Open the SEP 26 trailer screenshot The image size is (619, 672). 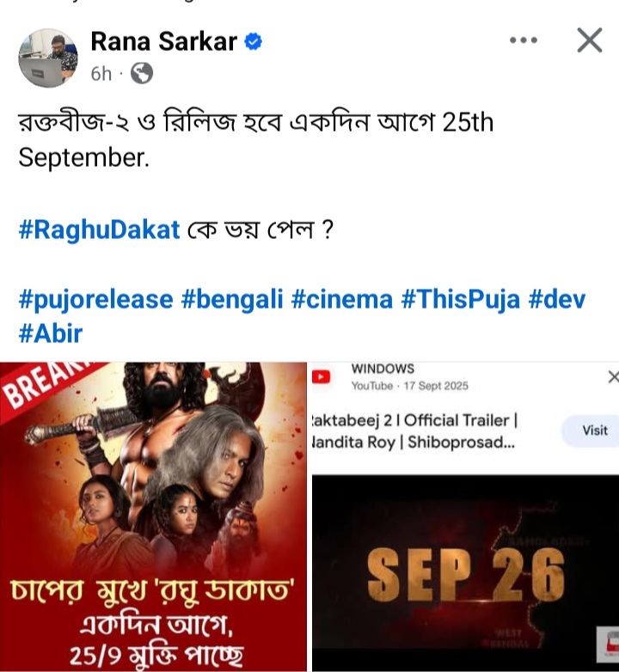point(465,572)
